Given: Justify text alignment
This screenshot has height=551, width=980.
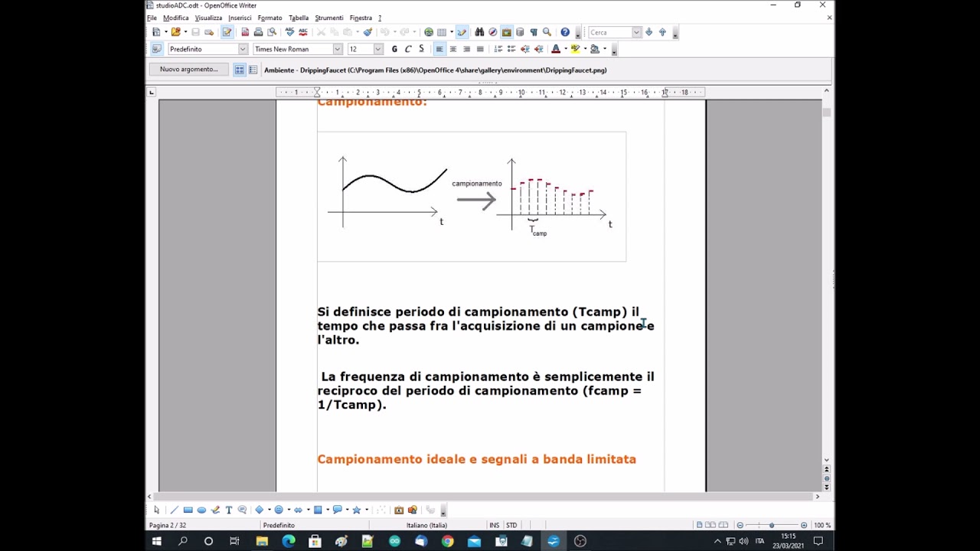Looking at the screenshot, I should tap(480, 49).
